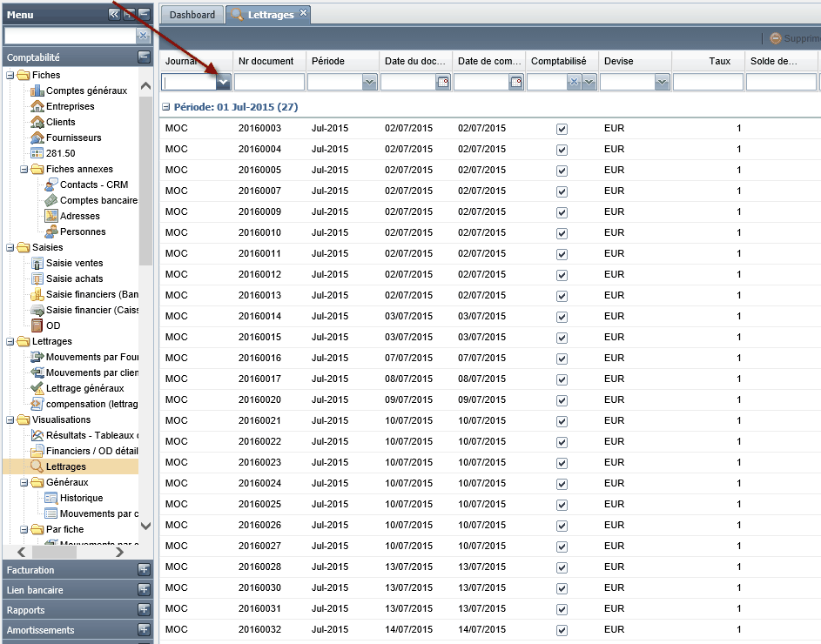Clear the Comptabilisé filter with X
This screenshot has width=821, height=644.
coord(575,82)
